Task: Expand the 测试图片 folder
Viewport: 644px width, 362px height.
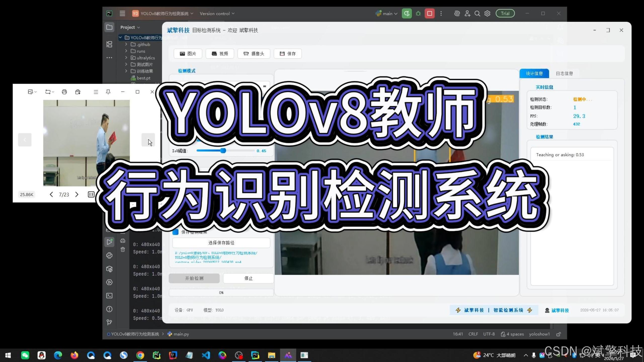Action: pos(126,64)
